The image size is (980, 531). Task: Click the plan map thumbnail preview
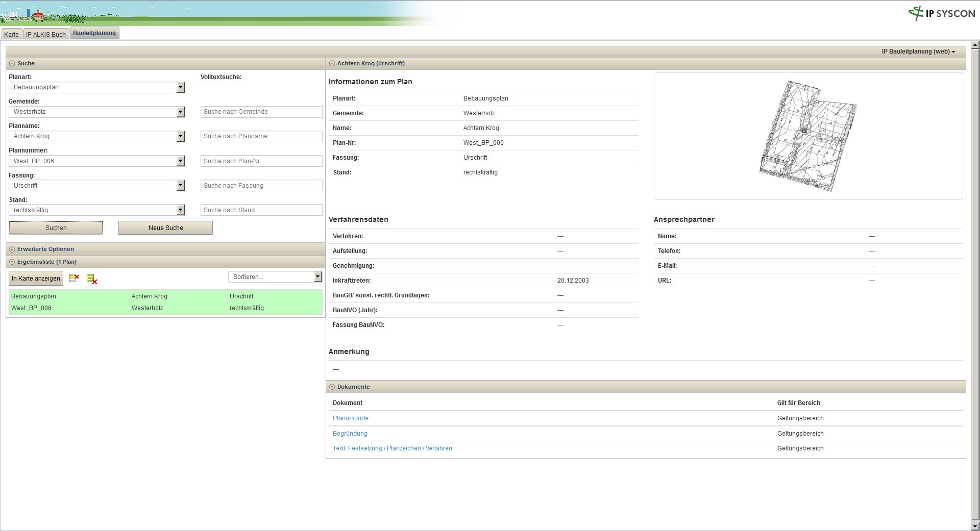pos(808,136)
